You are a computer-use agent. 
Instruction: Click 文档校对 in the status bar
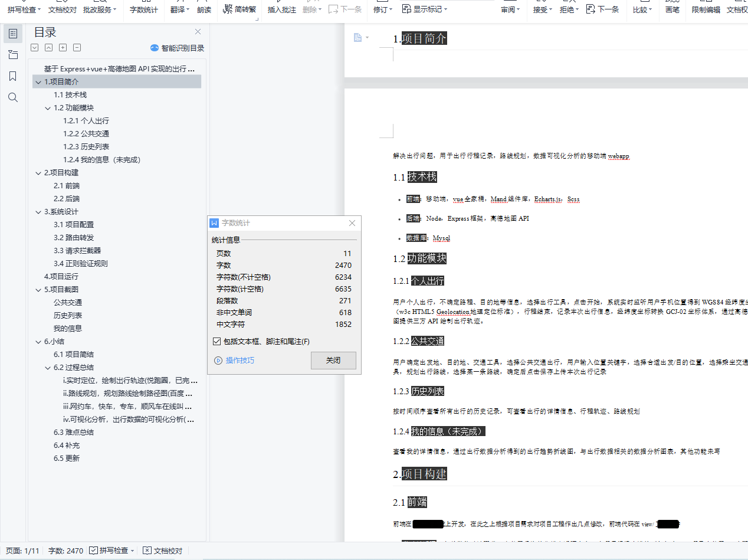[163, 551]
